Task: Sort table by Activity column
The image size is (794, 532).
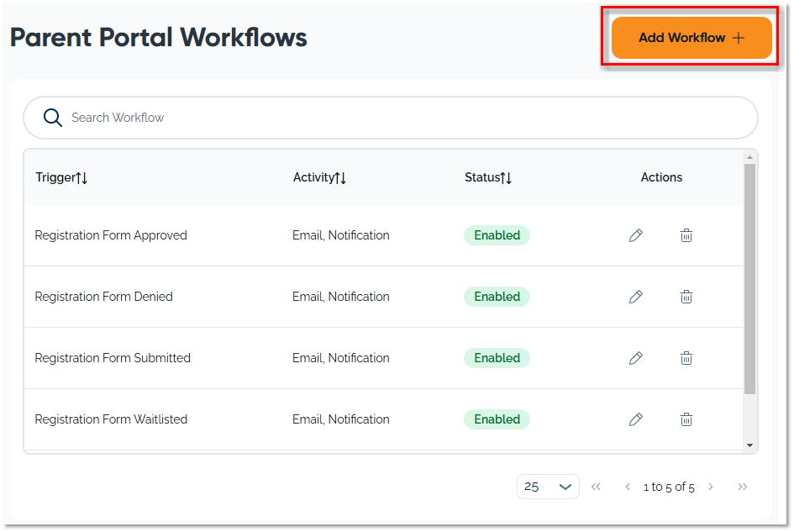Action: pos(319,177)
